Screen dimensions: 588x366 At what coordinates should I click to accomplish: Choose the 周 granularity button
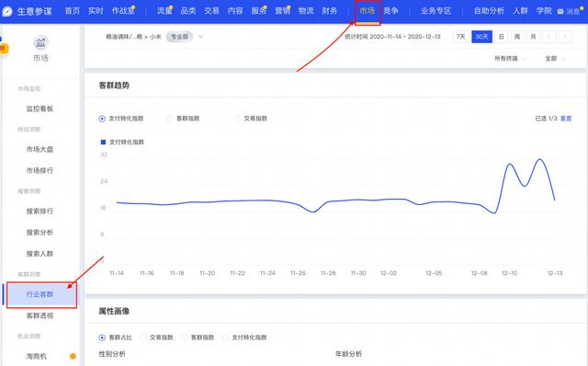tap(517, 37)
